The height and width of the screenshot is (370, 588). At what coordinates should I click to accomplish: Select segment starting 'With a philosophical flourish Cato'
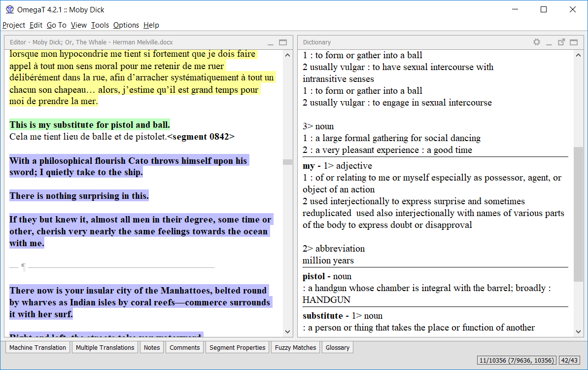(x=129, y=166)
